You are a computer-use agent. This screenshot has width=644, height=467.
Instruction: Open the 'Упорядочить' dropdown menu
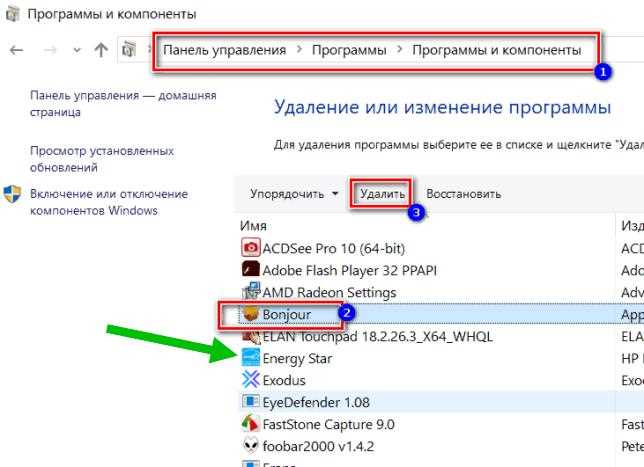pos(294,193)
